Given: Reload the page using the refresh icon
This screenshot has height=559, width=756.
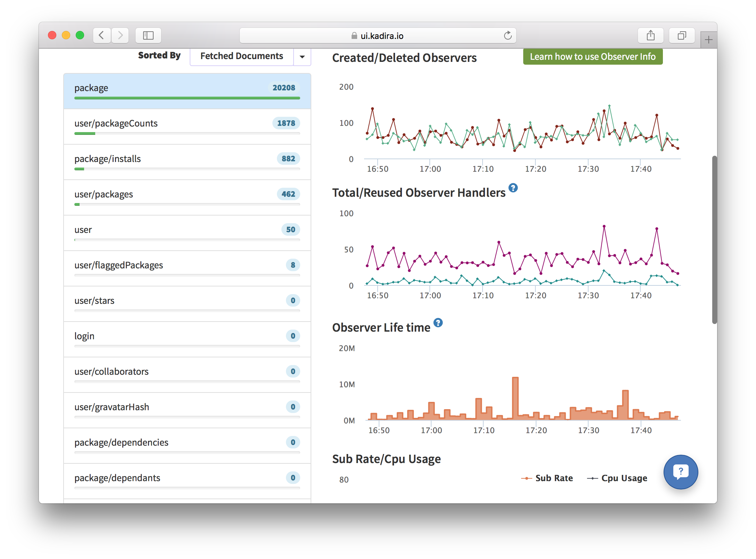Looking at the screenshot, I should [x=508, y=35].
